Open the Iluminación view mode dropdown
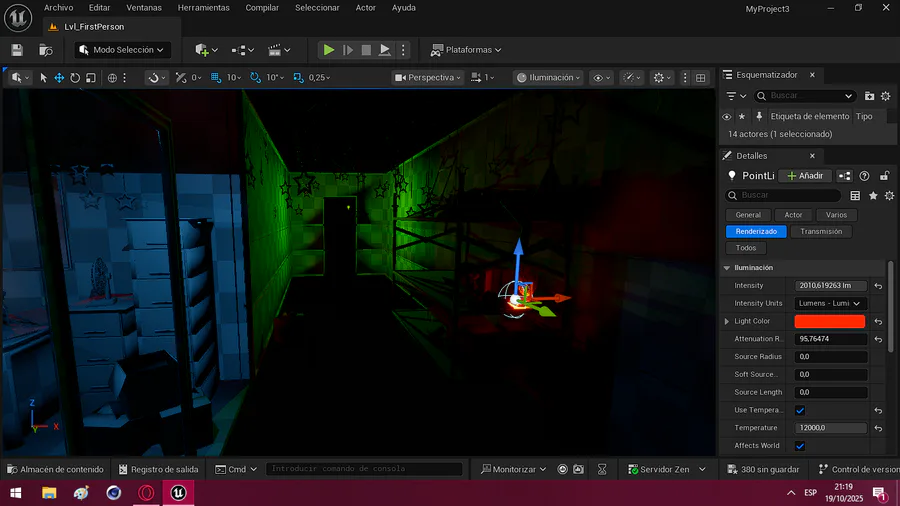This screenshot has width=900, height=506. [x=549, y=77]
